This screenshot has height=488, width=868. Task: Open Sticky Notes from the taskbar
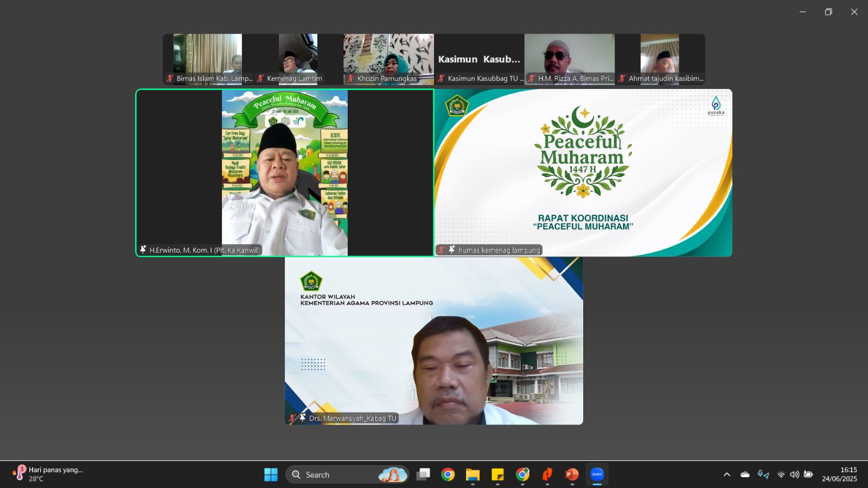click(x=497, y=474)
